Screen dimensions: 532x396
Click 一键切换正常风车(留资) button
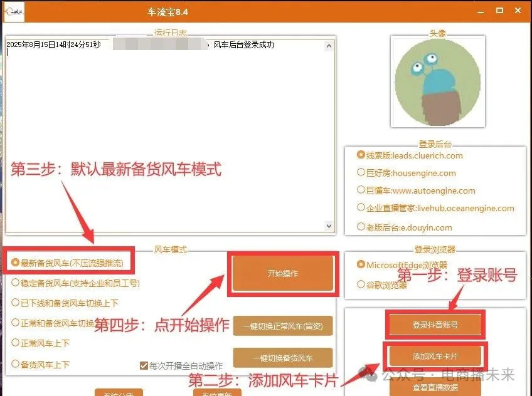[282, 326]
